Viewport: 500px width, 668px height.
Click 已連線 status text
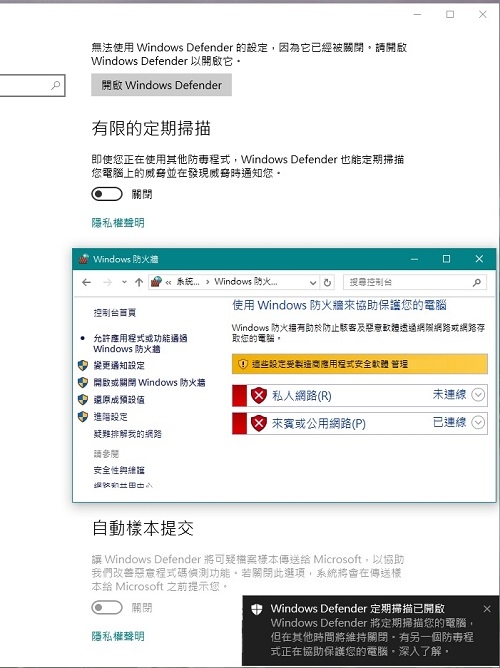pos(449,423)
